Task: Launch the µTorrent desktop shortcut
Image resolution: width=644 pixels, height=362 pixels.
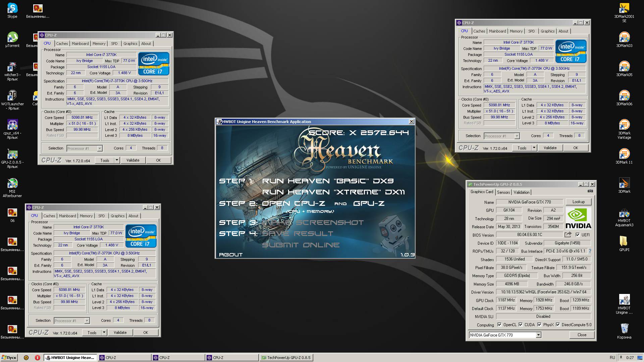Action: coord(12,40)
